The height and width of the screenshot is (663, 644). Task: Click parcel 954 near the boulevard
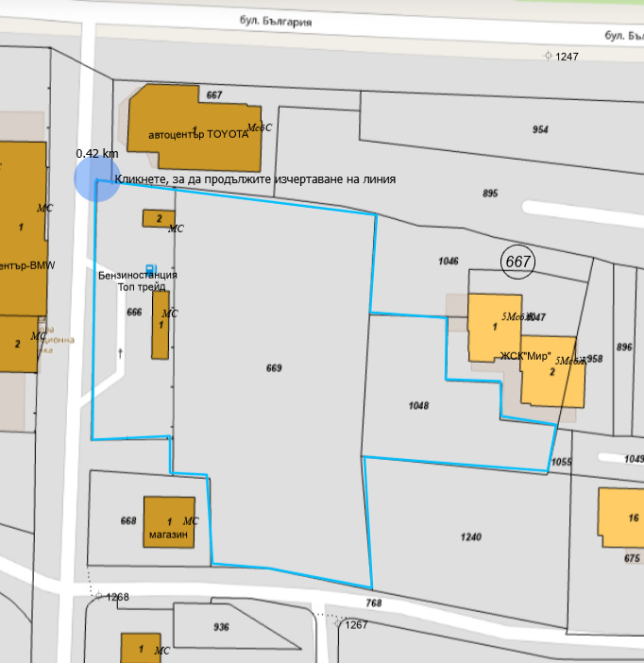[540, 129]
